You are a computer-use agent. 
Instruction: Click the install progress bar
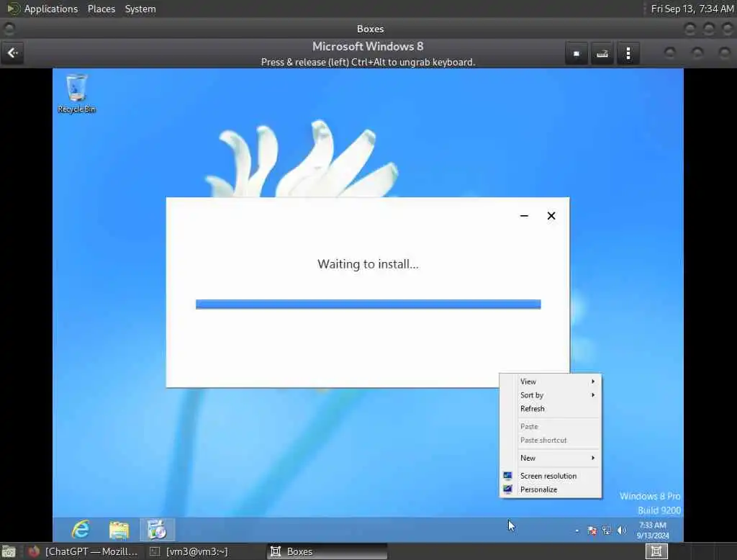368,304
